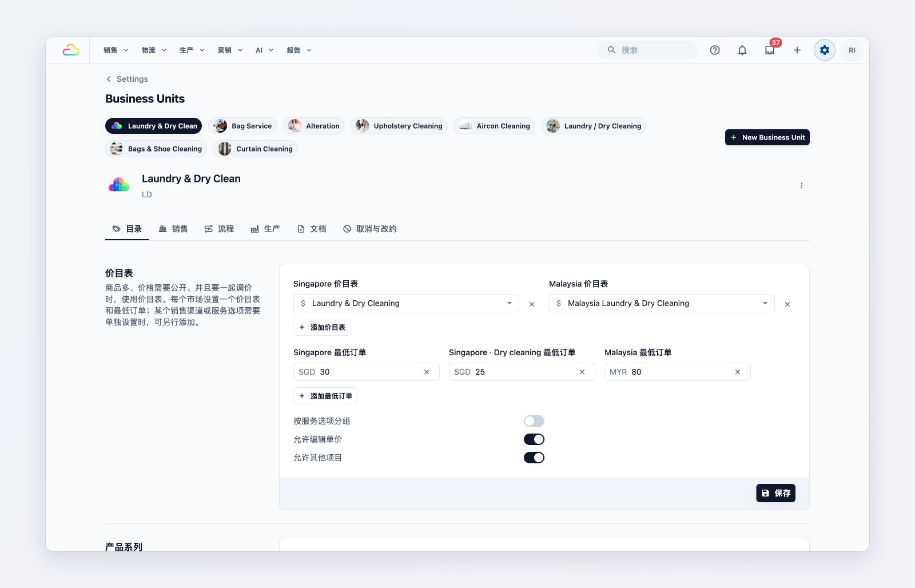
Task: Click the 添加最低订单 button
Action: click(325, 396)
